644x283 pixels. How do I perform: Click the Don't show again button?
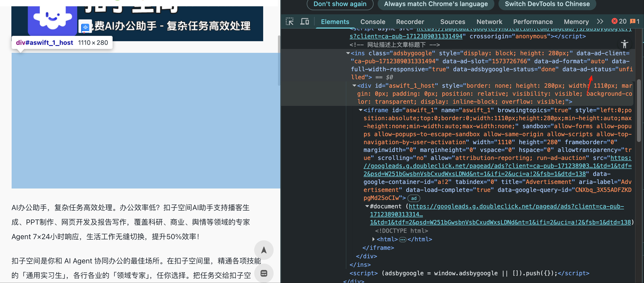click(340, 4)
